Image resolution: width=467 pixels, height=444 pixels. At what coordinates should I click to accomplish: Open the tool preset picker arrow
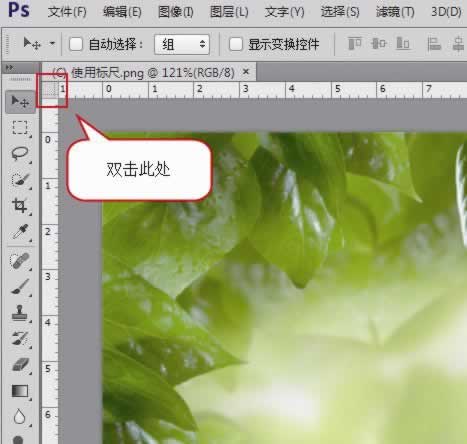point(52,43)
